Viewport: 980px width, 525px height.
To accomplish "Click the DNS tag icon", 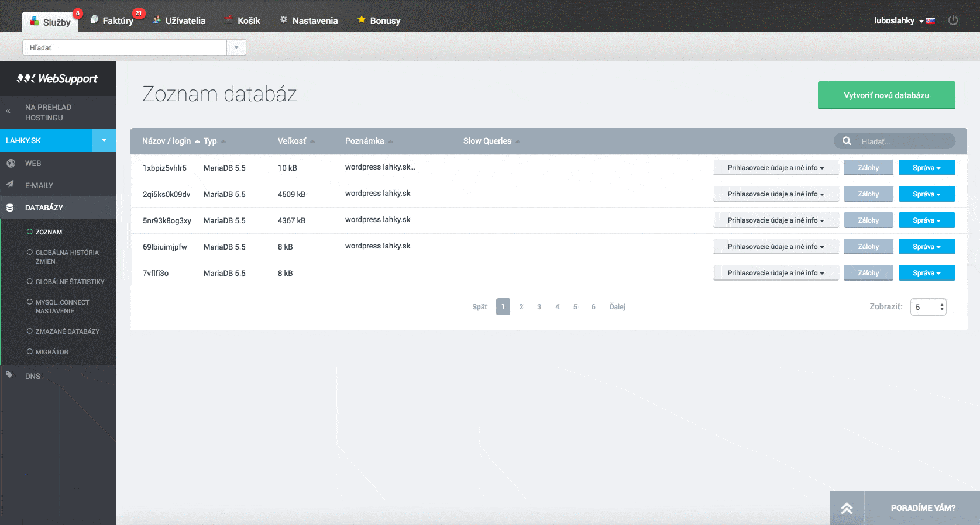I will (9, 375).
